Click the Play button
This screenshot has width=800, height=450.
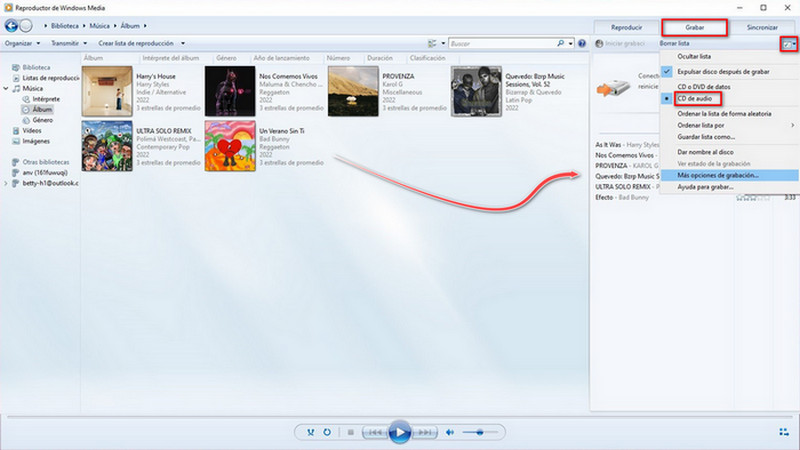(399, 432)
